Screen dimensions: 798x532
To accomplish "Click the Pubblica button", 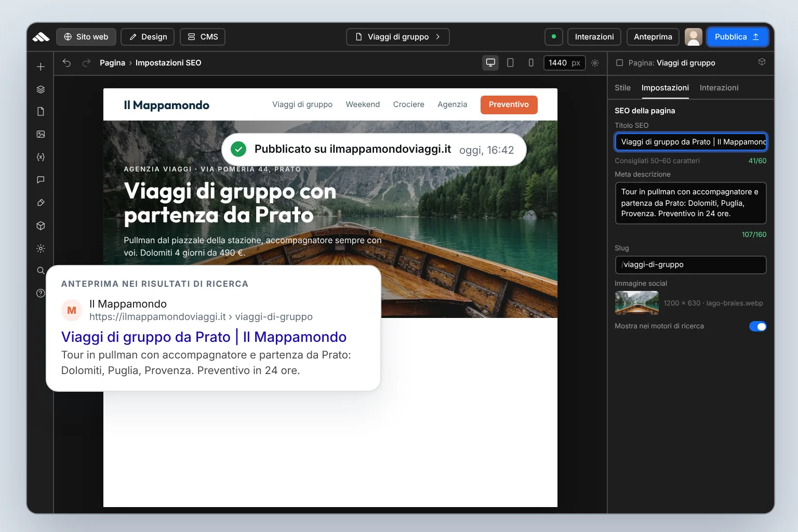I will tap(737, 37).
